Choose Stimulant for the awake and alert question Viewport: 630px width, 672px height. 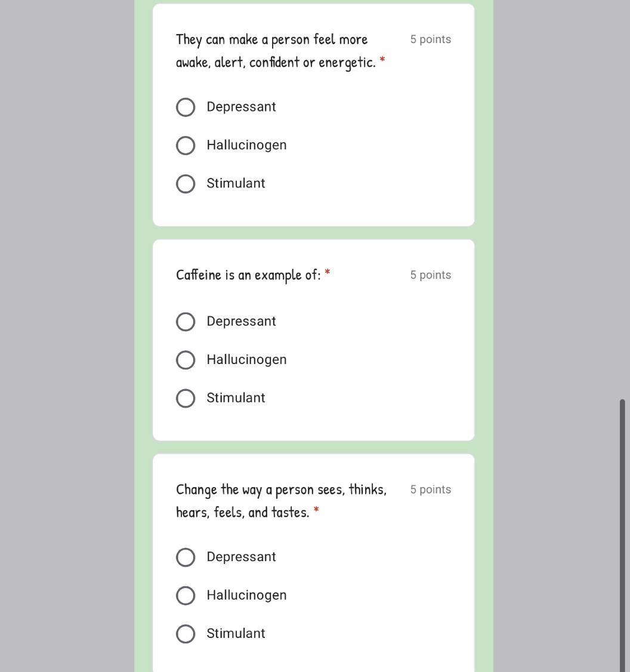(x=186, y=184)
